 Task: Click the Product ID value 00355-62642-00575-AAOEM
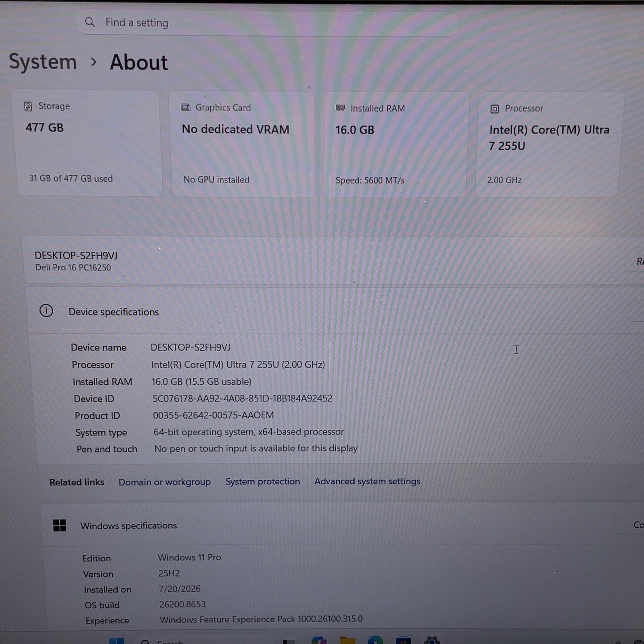point(213,415)
